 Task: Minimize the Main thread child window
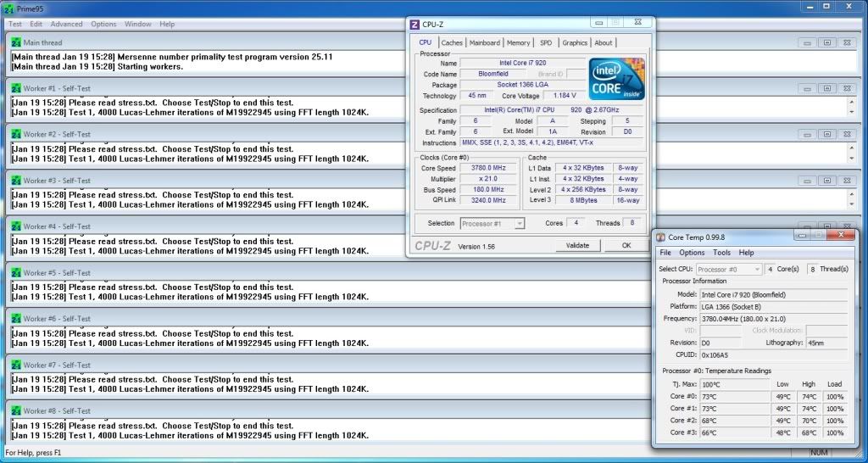point(807,42)
